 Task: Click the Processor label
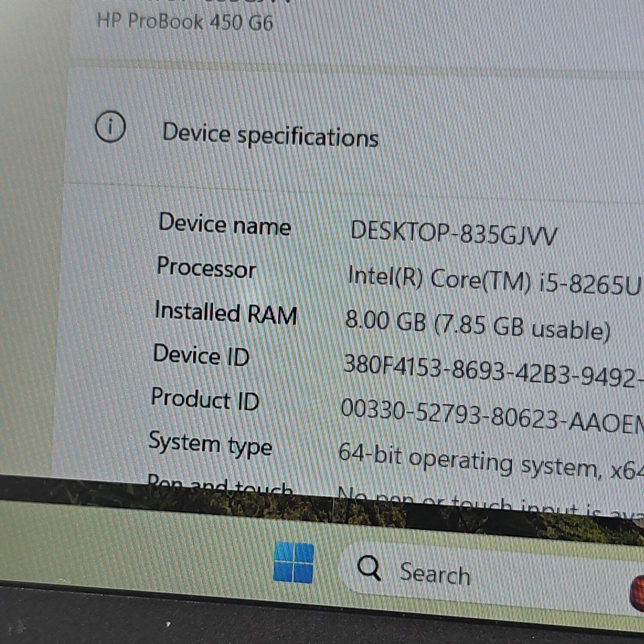tap(206, 267)
